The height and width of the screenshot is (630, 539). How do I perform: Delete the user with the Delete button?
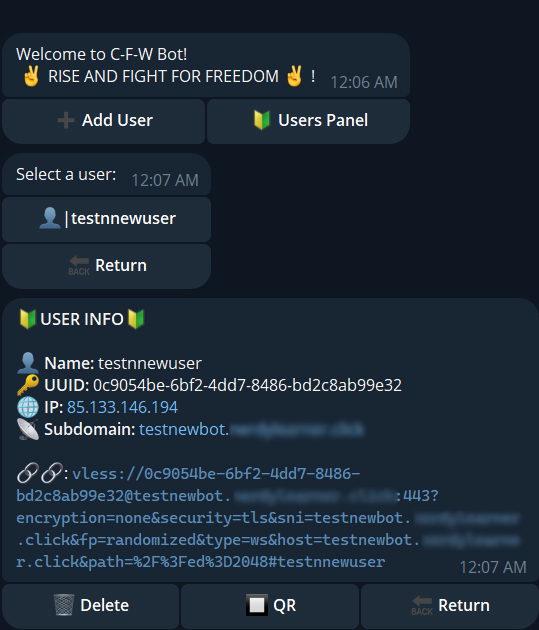pos(91,606)
